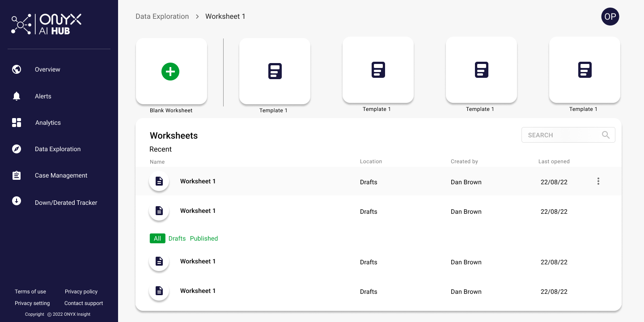Click the 22/08/22 date beside the three-dot menu
This screenshot has height=322, width=644.
point(554,182)
